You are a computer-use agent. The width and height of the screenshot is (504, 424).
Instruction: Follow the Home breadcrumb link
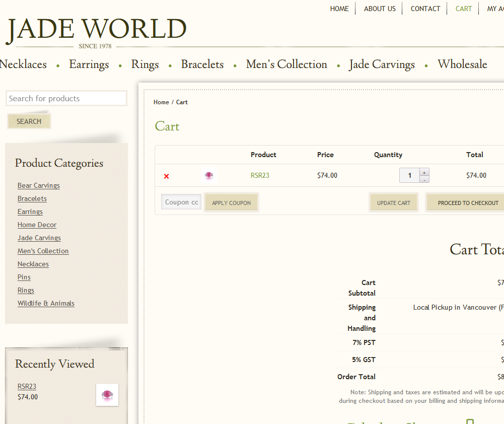161,102
